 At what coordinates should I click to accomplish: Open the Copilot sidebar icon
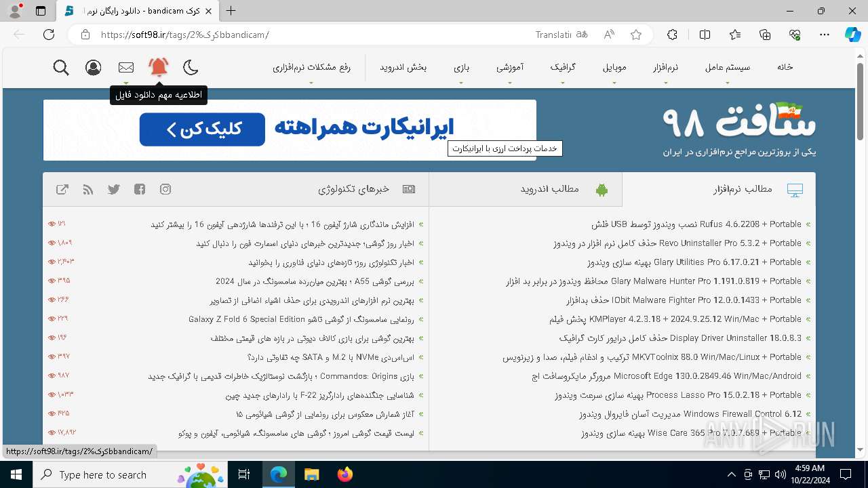pos(853,35)
